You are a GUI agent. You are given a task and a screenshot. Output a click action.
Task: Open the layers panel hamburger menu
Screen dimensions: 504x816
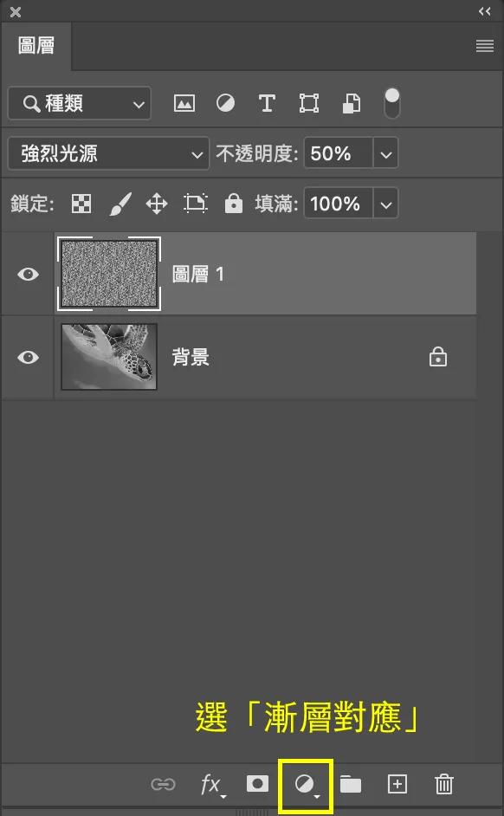point(485,46)
